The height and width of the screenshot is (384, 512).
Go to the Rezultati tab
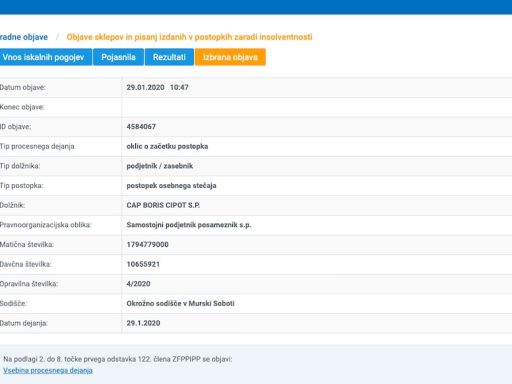tap(169, 57)
